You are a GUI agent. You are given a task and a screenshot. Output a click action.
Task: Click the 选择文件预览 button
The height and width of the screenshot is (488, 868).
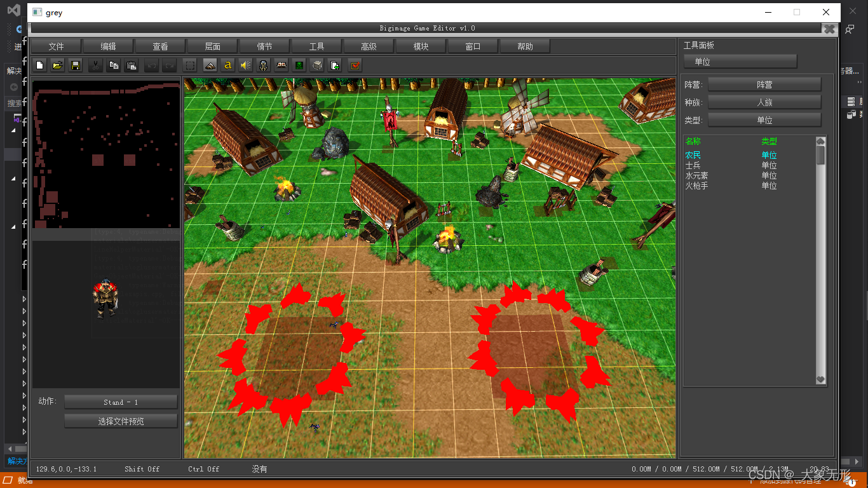(x=121, y=421)
